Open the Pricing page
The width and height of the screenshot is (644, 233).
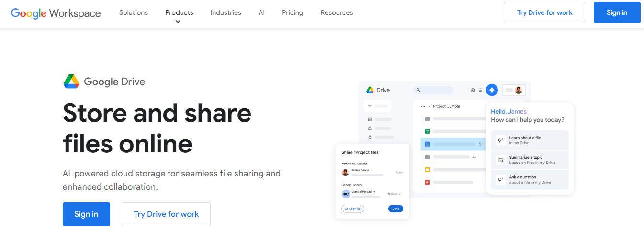[x=293, y=12]
